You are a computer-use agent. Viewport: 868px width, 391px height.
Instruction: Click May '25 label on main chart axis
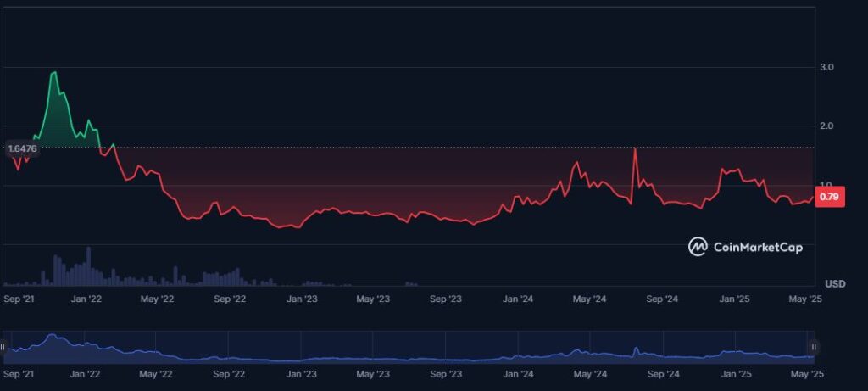(x=805, y=299)
